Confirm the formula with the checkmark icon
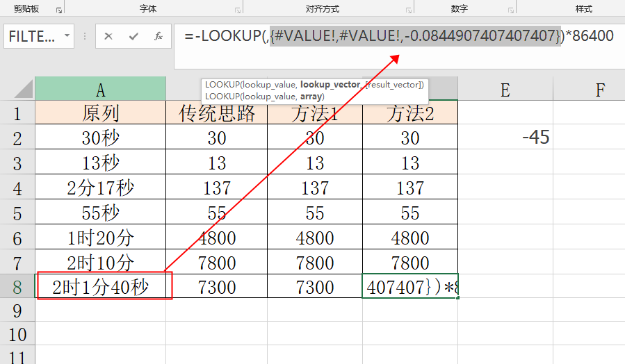The image size is (625, 364). [133, 36]
